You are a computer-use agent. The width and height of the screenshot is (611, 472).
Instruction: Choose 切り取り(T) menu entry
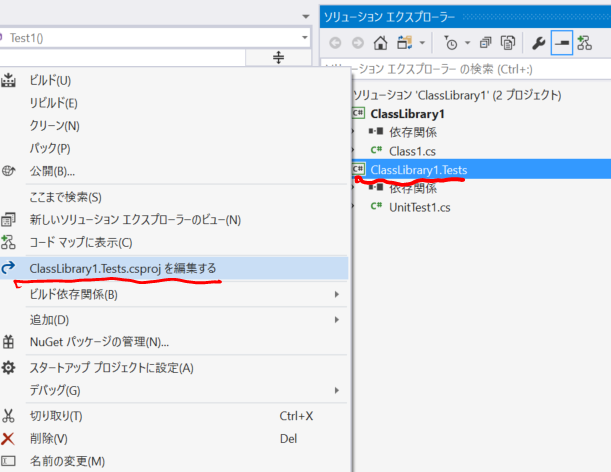click(56, 416)
